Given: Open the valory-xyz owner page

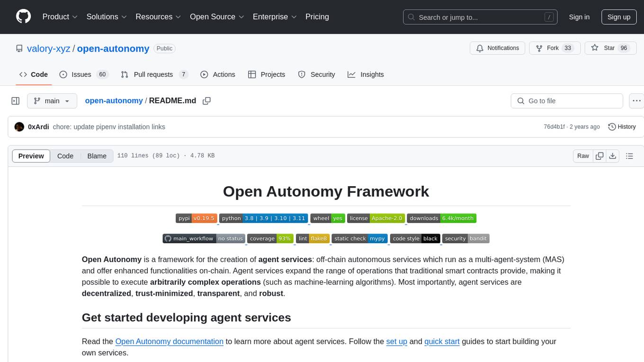Looking at the screenshot, I should coord(49,48).
